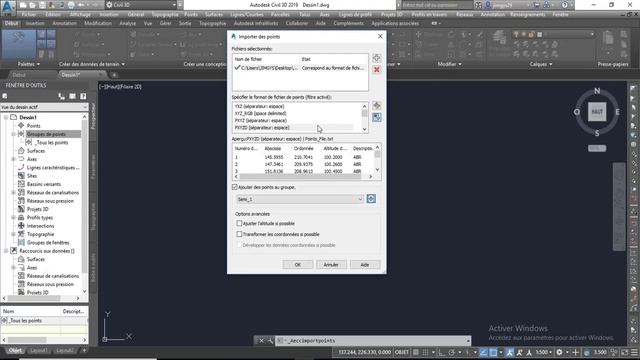Open Vue du dessin actif dropdown
The width and height of the screenshot is (640, 360).
44,107
